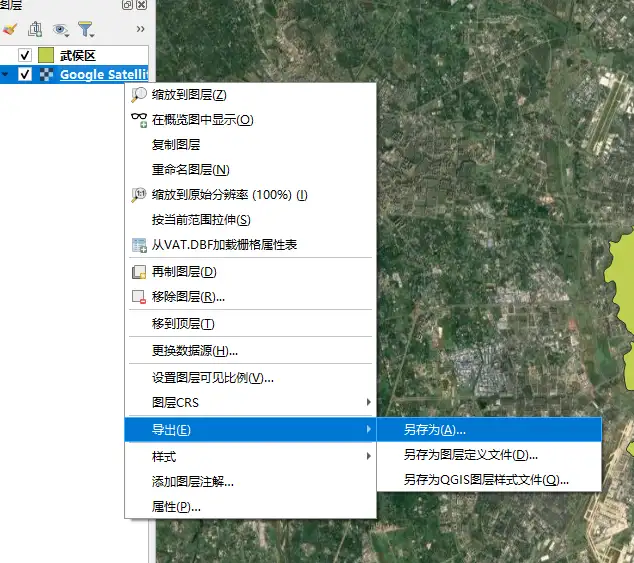
Task: Close the layers panel
Action: coord(141,5)
